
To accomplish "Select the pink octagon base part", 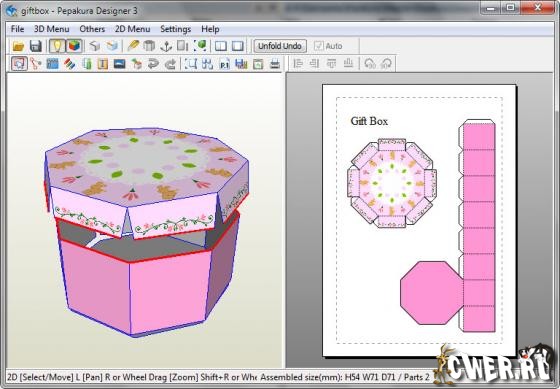I will (x=431, y=293).
